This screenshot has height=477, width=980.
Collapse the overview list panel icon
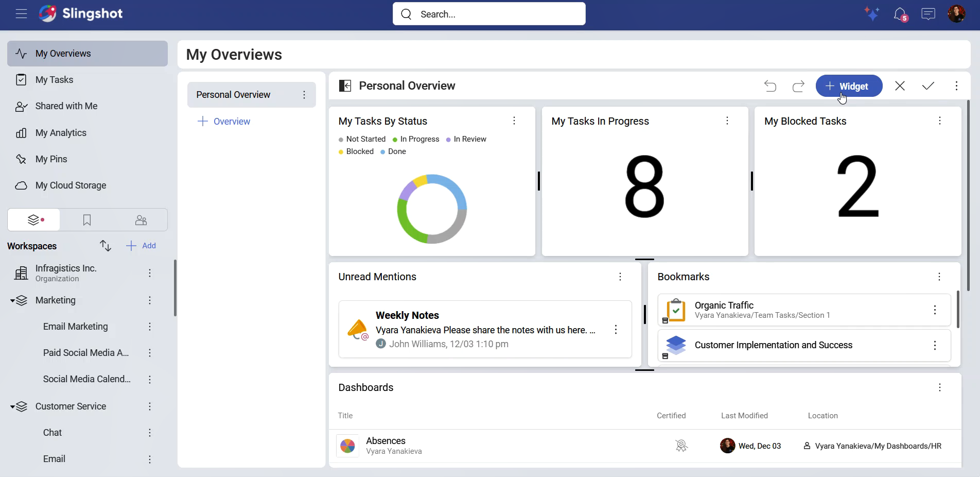point(345,86)
